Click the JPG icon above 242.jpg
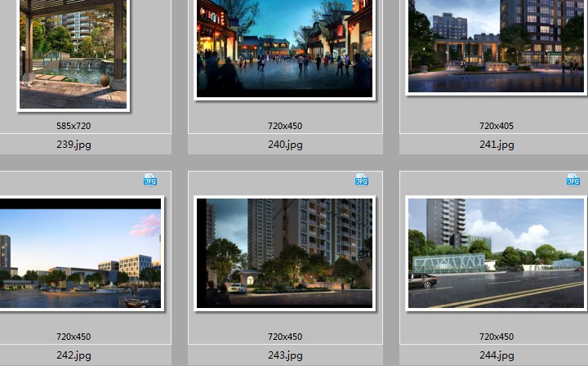This screenshot has width=588, height=366. coord(150,180)
